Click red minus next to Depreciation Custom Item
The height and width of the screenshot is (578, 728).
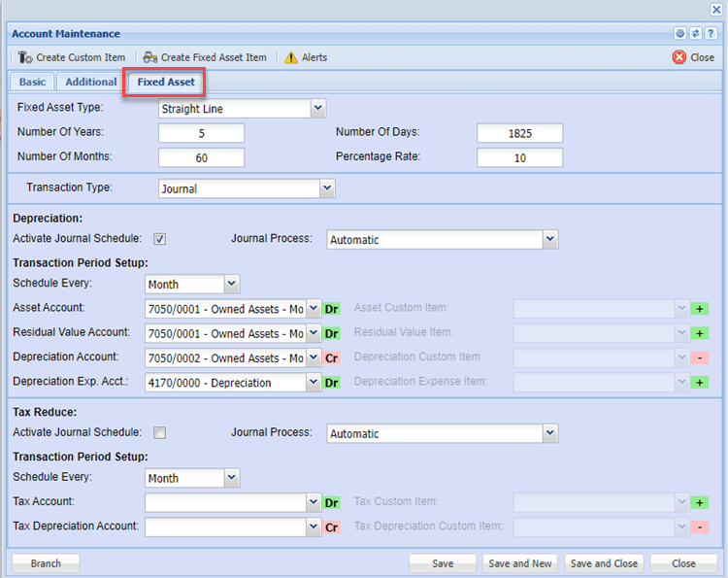[x=699, y=357]
